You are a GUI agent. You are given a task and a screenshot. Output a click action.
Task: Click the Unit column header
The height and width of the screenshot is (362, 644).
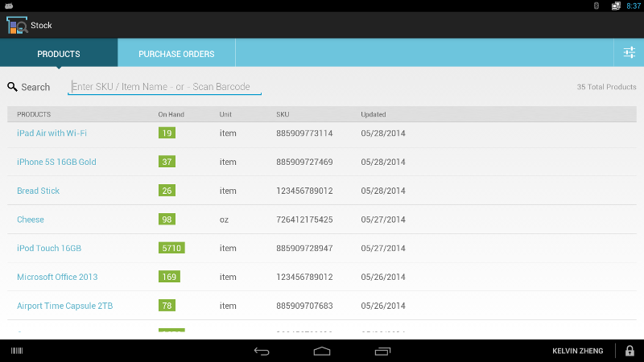pyautogui.click(x=225, y=114)
